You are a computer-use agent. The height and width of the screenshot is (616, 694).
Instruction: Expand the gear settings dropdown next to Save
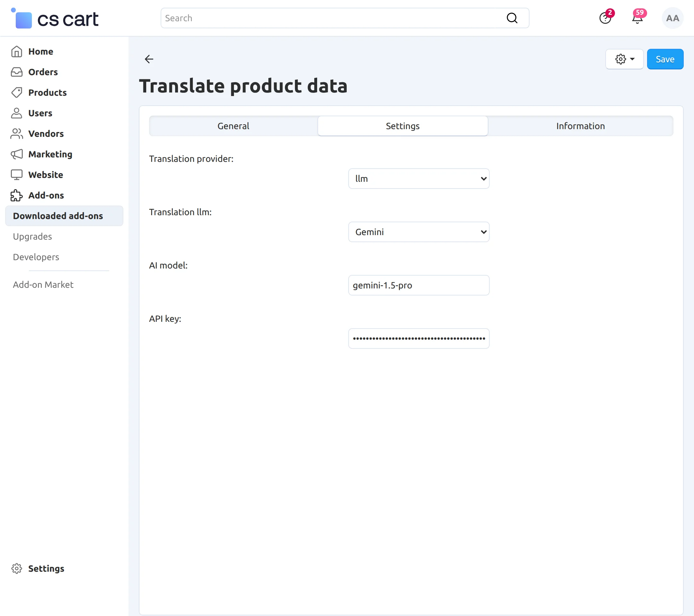click(624, 59)
